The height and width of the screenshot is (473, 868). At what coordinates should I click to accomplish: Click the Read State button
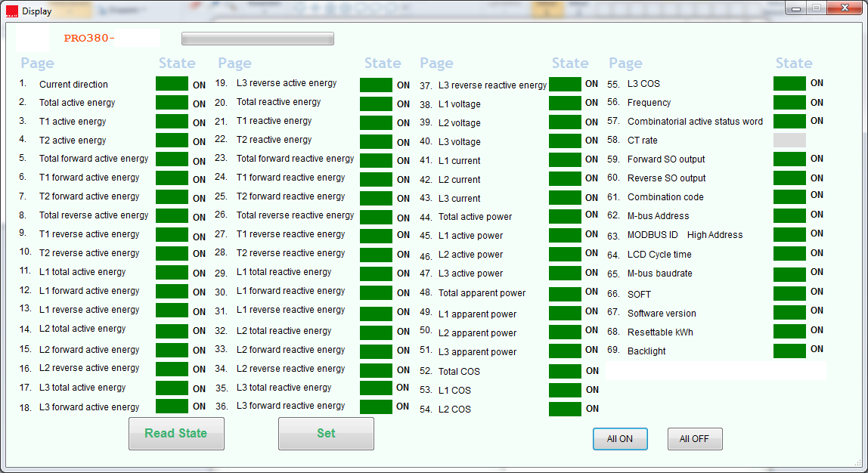pyautogui.click(x=176, y=433)
